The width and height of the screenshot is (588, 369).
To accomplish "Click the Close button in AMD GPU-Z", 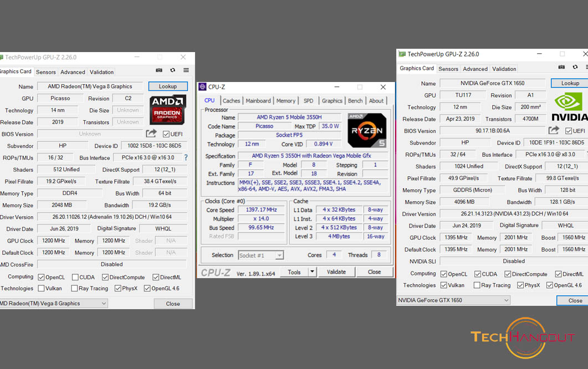I will pyautogui.click(x=173, y=304).
